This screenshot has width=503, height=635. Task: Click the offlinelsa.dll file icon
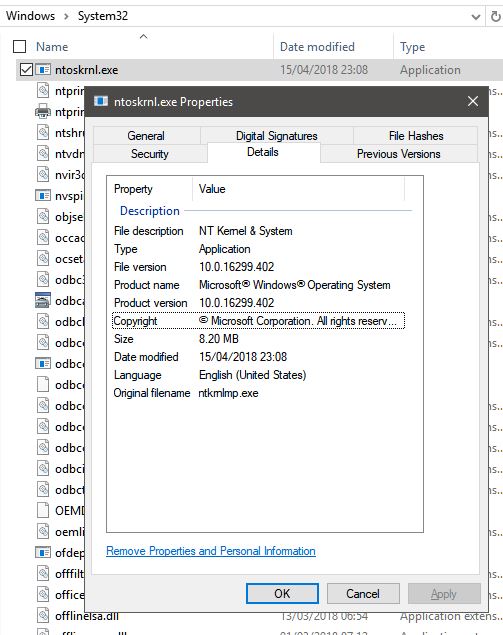(43, 616)
